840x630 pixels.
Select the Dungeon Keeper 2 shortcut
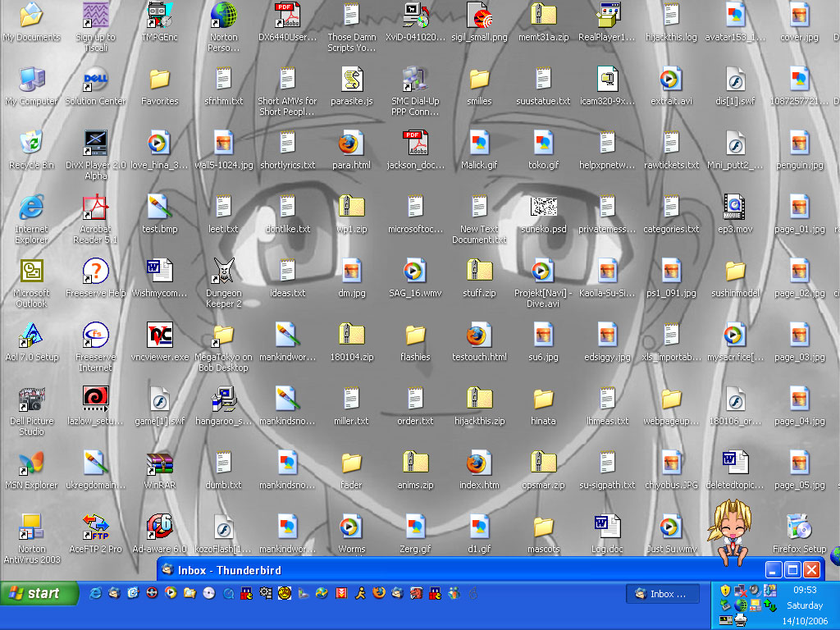(x=223, y=282)
